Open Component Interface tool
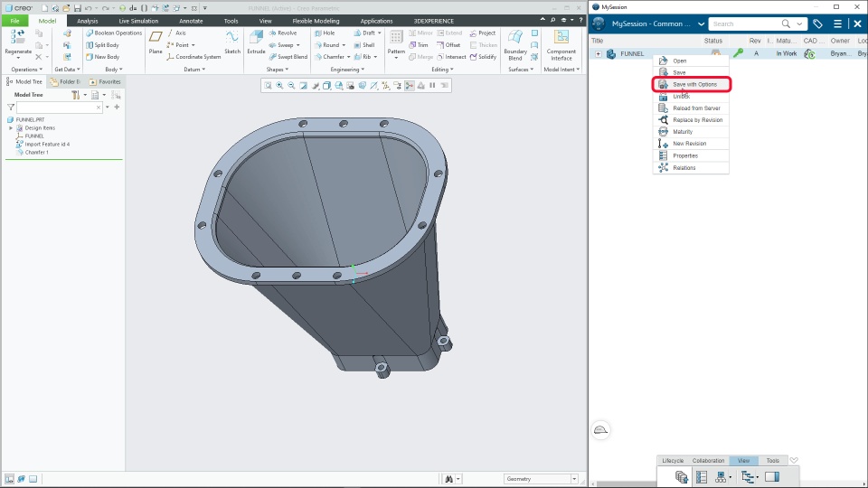Viewport: 868px width, 488px height. [561, 45]
